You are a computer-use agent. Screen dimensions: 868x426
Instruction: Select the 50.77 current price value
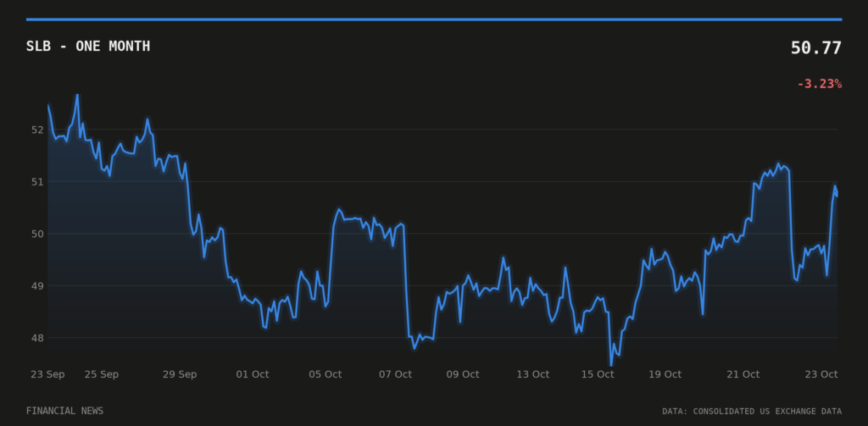(x=816, y=48)
